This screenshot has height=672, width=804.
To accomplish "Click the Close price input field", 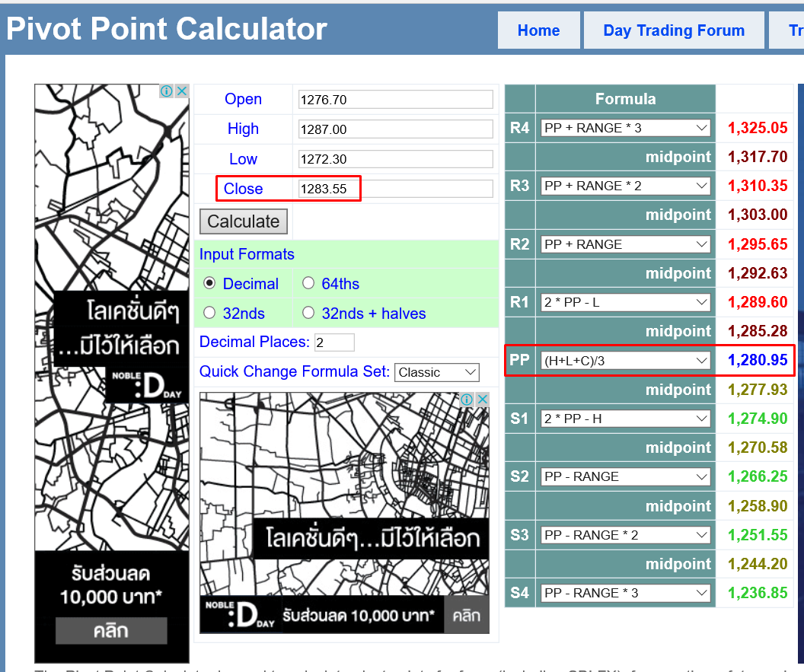I will click(x=395, y=189).
